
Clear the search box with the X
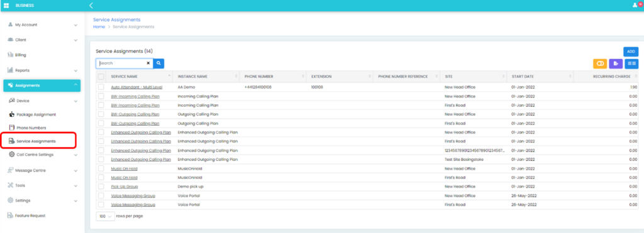(148, 63)
